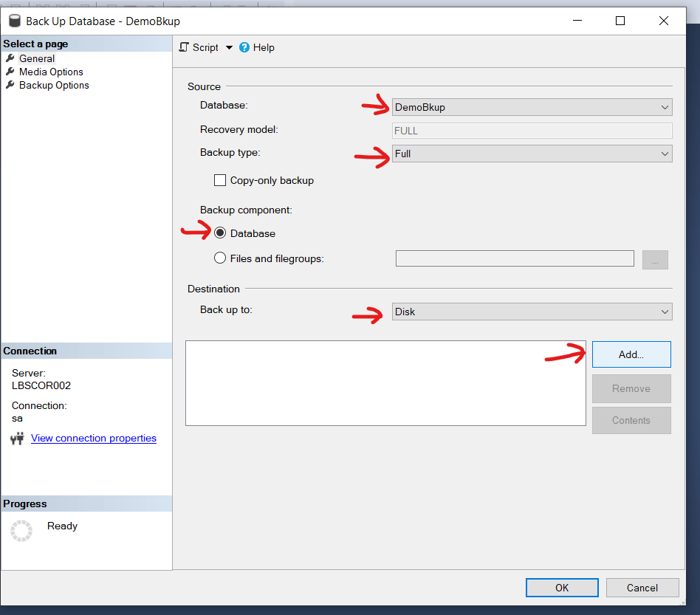
Task: Open the Back up to Disk dropdown
Action: [532, 312]
